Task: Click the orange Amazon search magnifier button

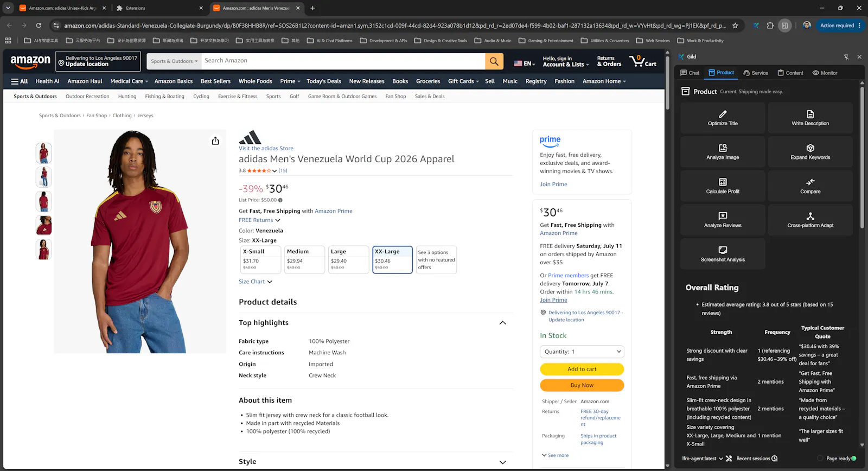Action: (494, 61)
